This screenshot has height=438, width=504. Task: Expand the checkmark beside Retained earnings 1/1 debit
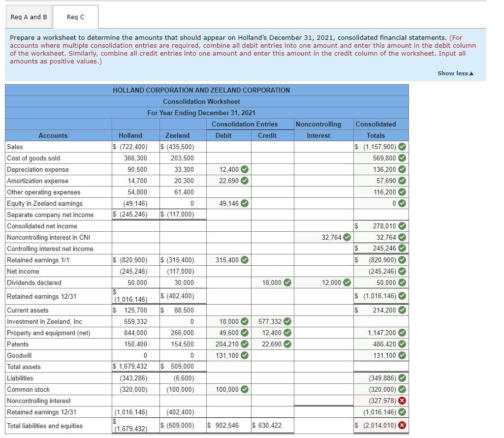tap(244, 260)
